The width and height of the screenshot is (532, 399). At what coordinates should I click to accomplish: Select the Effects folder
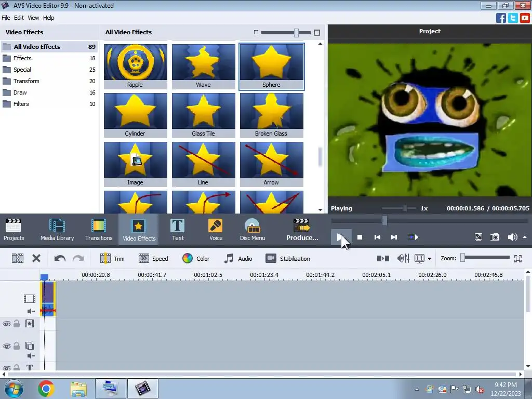point(49,58)
